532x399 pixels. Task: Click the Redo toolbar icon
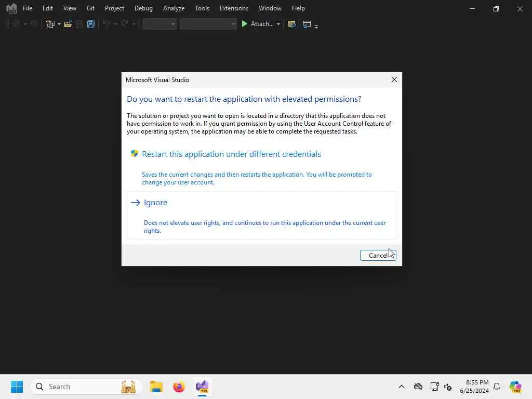point(125,24)
